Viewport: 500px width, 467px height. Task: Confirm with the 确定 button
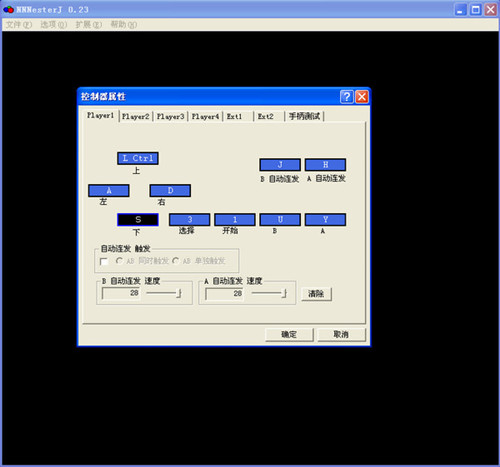pos(289,334)
